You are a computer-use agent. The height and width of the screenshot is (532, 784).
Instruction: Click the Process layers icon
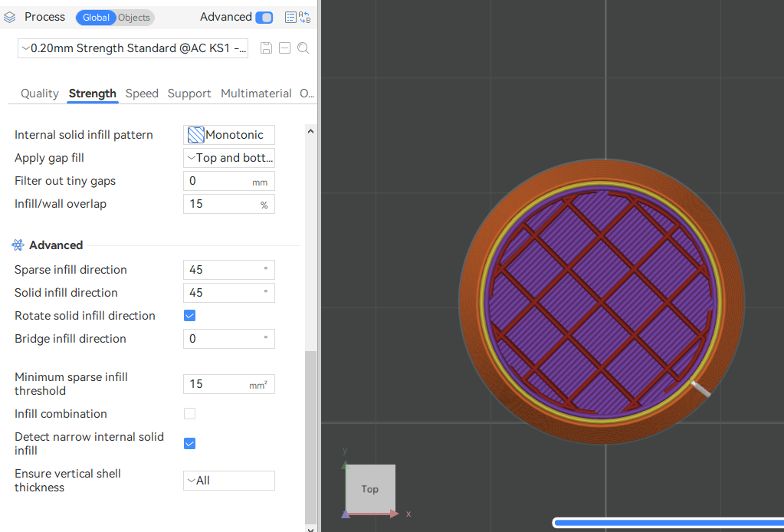click(9, 18)
